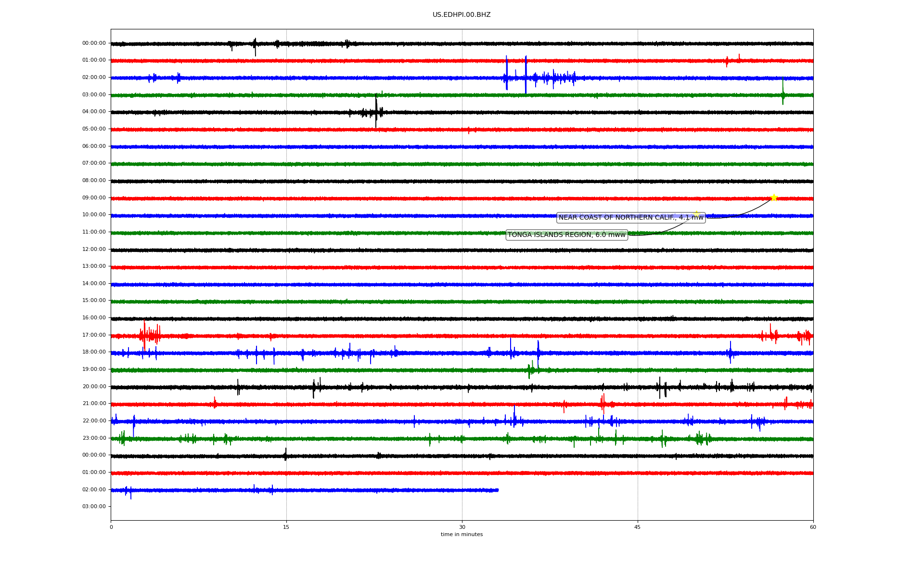Click the 07:00:00 hour label
The width and height of the screenshot is (924, 578).
pos(94,163)
